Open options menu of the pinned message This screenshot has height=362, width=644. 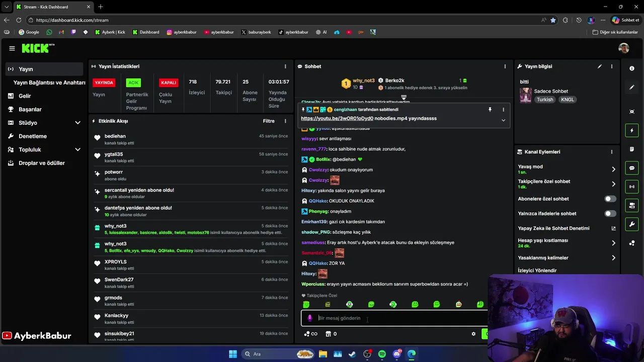503,110
